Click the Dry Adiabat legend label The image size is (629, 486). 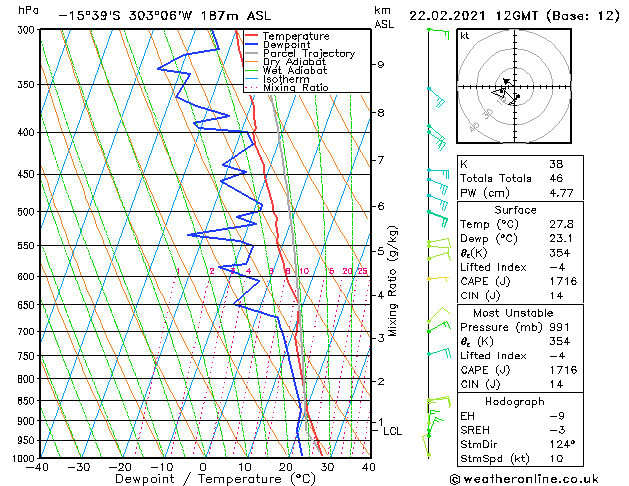coord(294,62)
